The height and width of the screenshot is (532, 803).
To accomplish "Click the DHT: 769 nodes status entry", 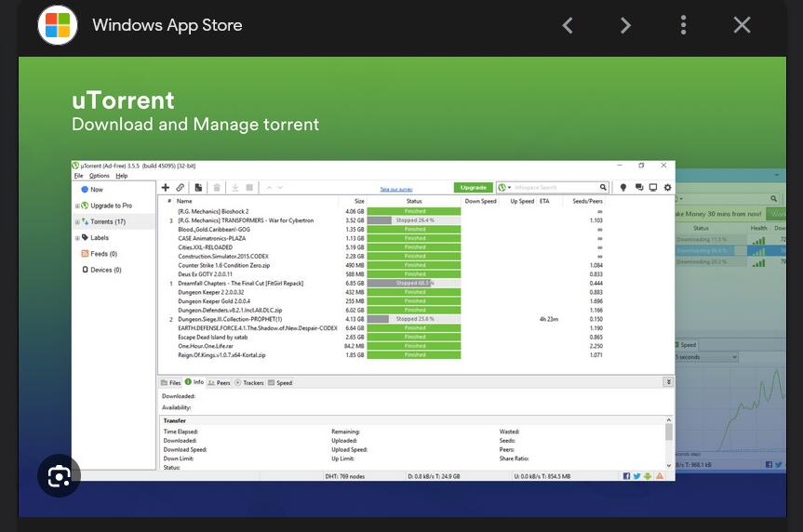I will pos(344,476).
